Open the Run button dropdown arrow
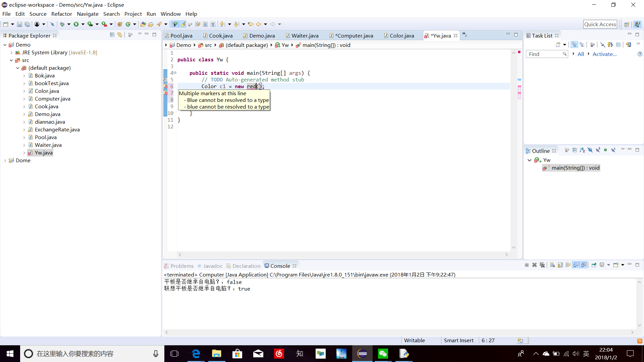Screen dimensions: 644x362 [83, 24]
